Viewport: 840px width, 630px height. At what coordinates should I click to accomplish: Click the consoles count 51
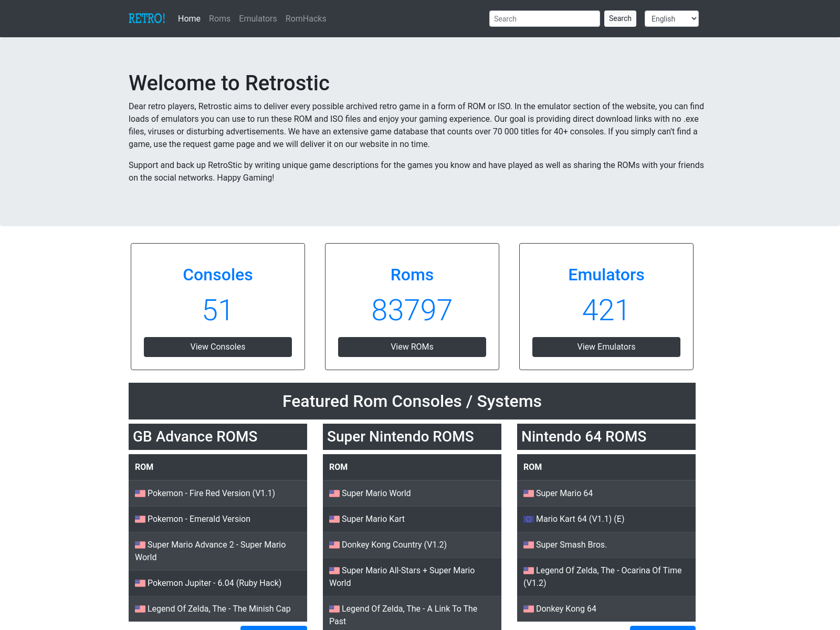tap(217, 310)
